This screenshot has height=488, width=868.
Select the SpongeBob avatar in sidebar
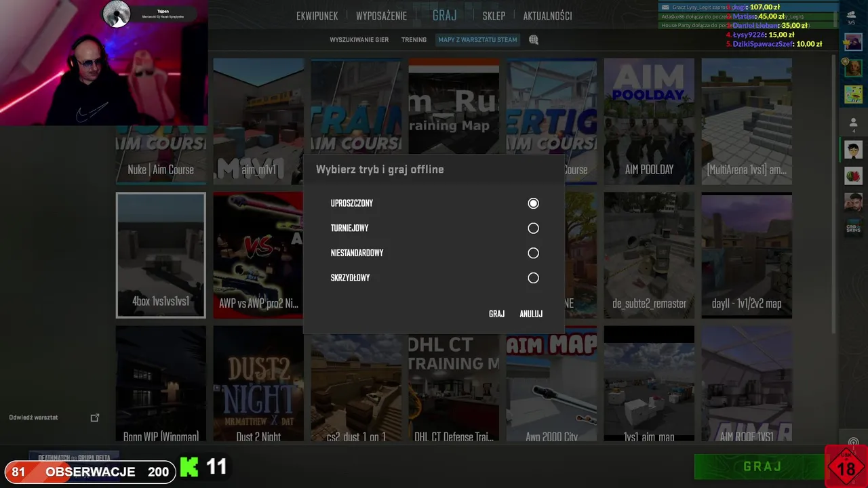[x=853, y=94]
